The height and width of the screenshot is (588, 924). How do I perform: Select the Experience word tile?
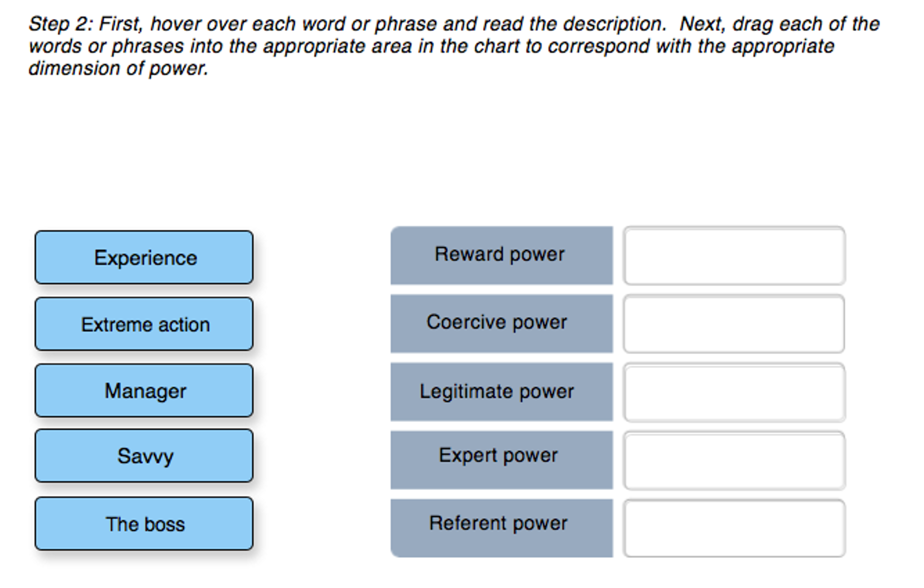[x=145, y=258]
